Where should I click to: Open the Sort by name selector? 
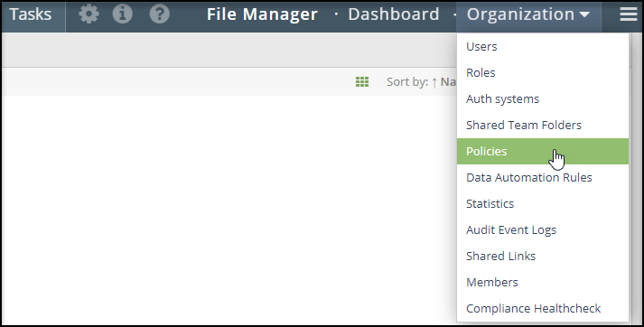448,81
